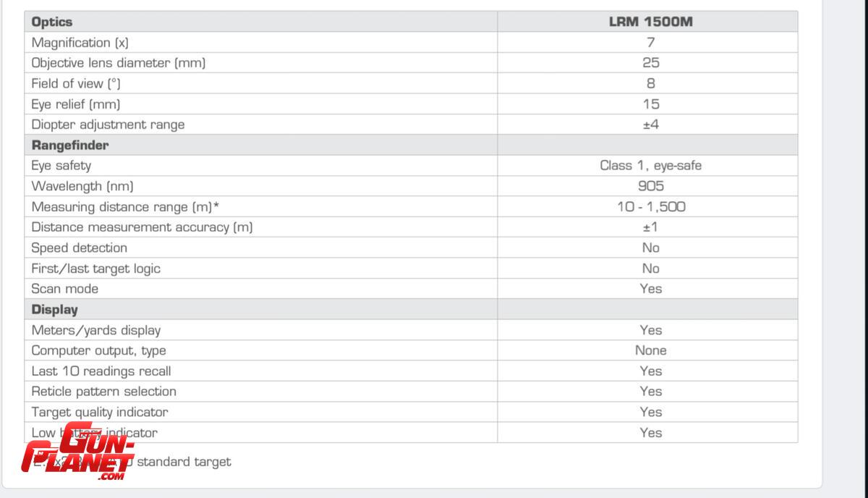Click the Eye relief (mm) label
The width and height of the screenshot is (868, 498).
click(x=76, y=104)
